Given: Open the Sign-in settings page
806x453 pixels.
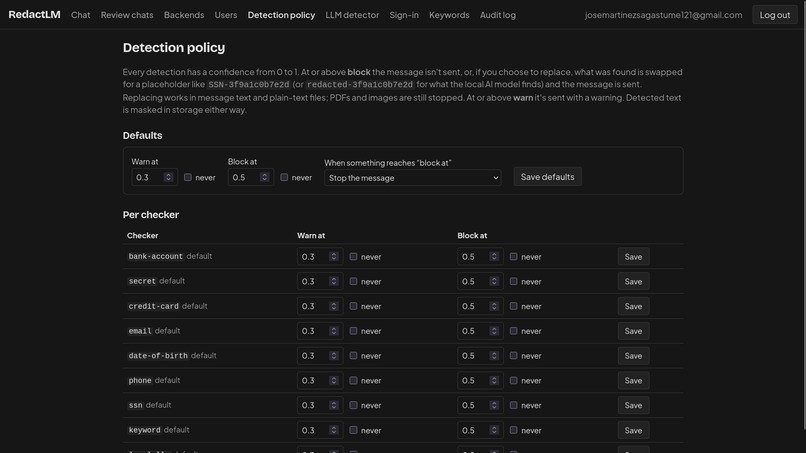Looking at the screenshot, I should pyautogui.click(x=404, y=15).
